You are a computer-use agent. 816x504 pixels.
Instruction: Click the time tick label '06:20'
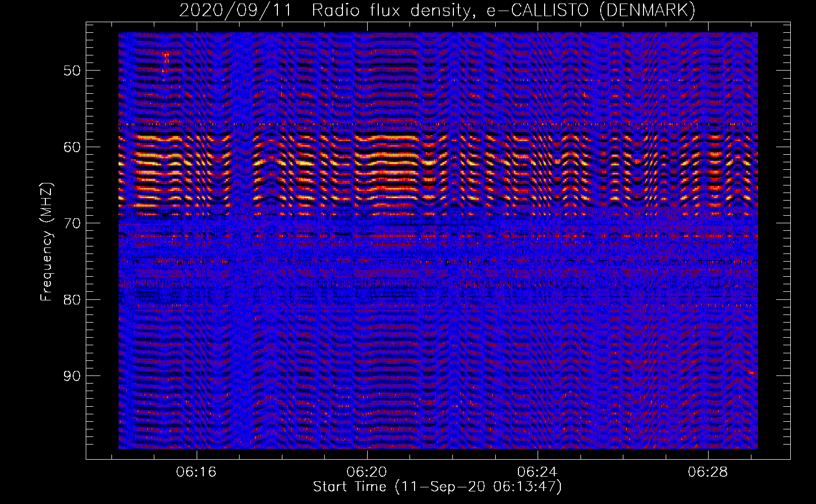point(367,472)
